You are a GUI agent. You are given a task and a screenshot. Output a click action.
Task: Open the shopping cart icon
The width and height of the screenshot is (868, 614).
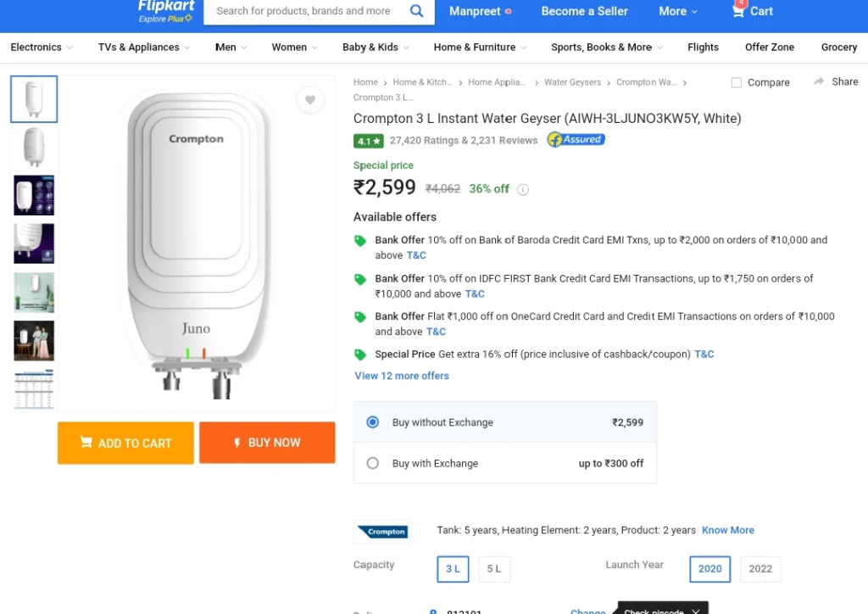738,10
